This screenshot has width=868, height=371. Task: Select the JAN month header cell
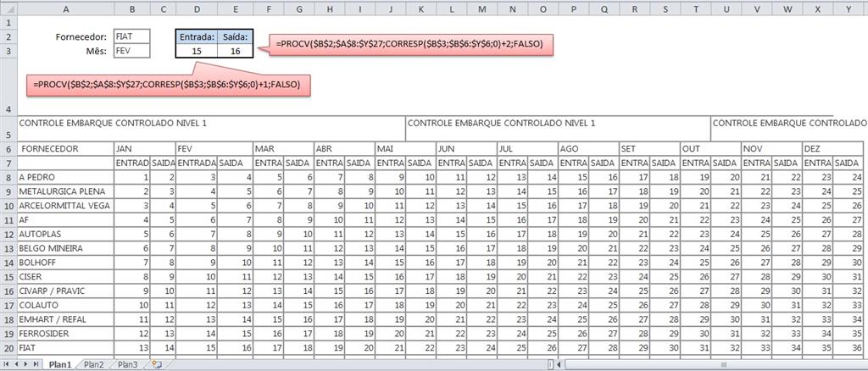click(x=144, y=149)
